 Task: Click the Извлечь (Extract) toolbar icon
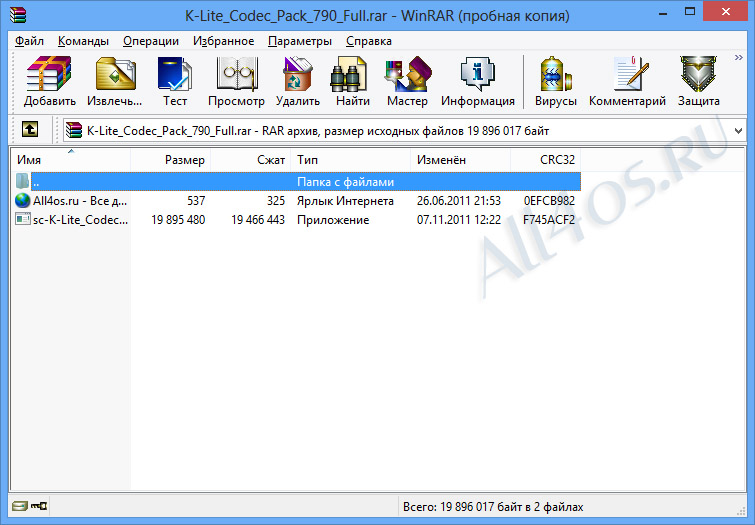click(x=115, y=73)
